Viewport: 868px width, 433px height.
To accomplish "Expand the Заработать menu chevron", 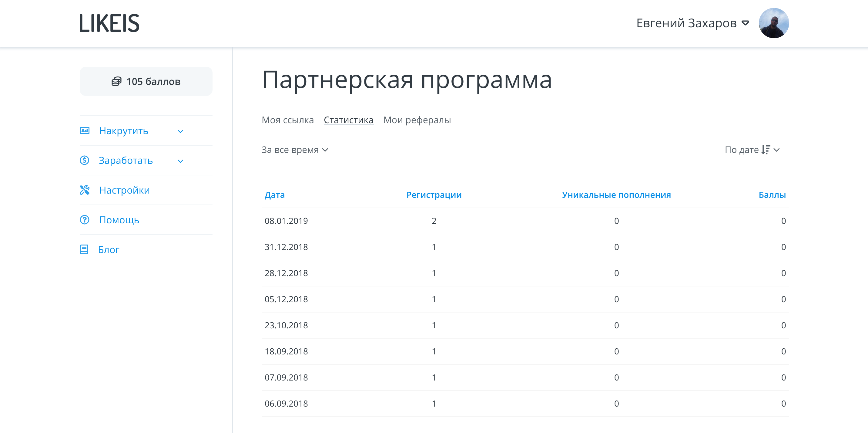I will point(180,161).
